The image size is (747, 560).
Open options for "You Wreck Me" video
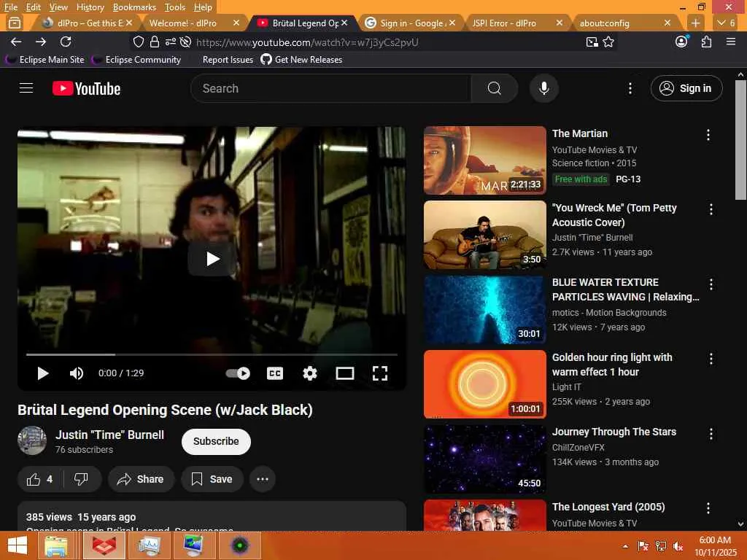coord(711,209)
